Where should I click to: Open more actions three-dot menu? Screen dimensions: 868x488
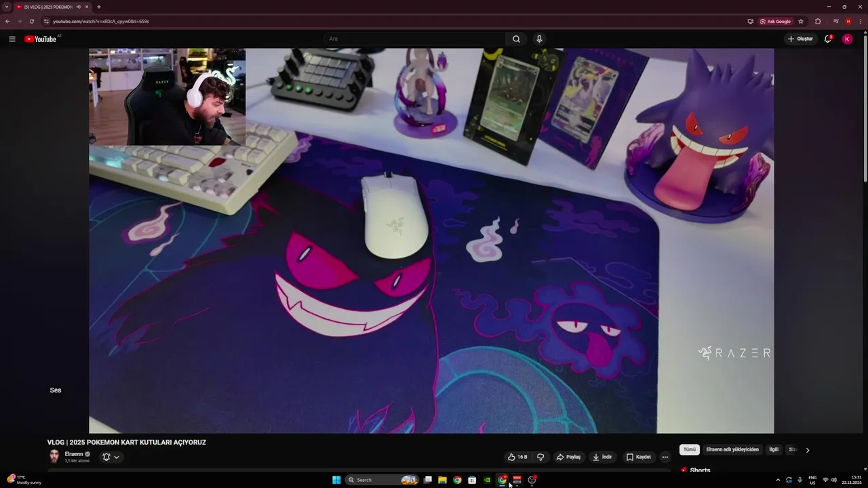tap(665, 457)
